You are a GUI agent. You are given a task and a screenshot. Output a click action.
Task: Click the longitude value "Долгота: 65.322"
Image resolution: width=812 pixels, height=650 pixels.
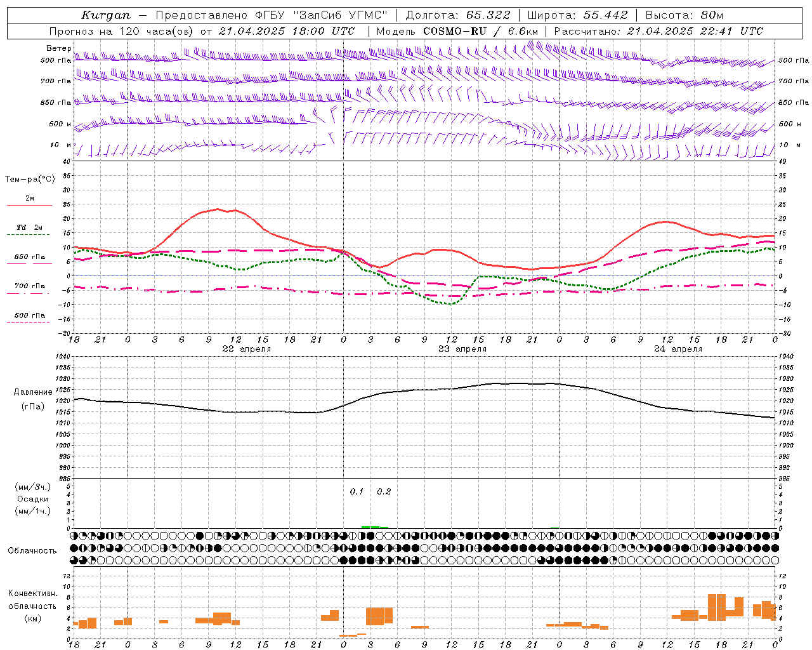tap(457, 15)
